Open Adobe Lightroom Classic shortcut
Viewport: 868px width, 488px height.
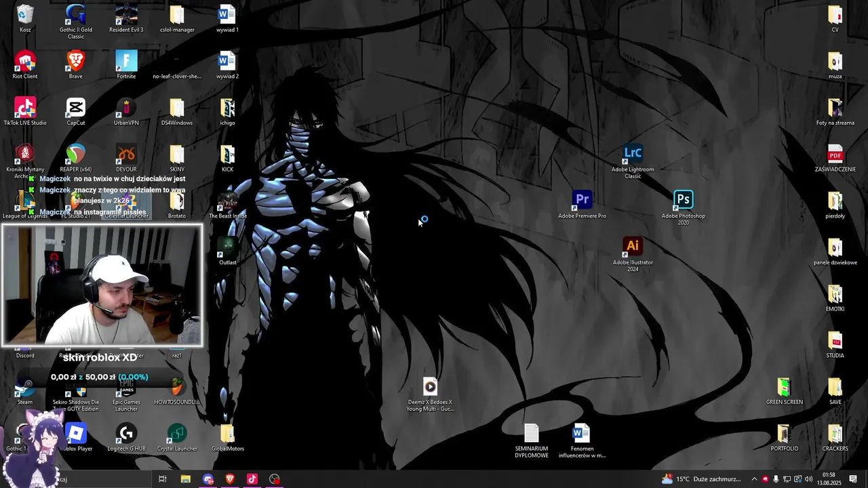click(x=633, y=162)
